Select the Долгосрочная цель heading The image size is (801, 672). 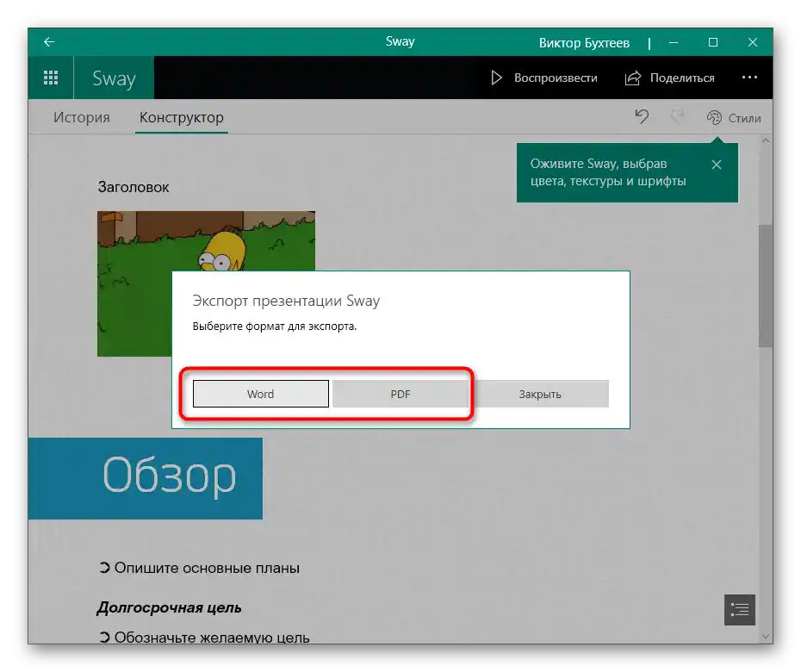pos(169,607)
